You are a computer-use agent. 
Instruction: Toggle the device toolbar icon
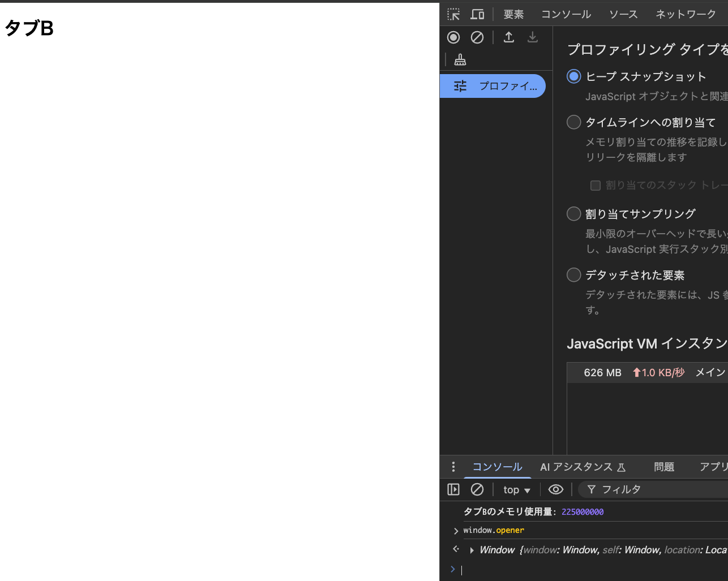click(x=478, y=14)
